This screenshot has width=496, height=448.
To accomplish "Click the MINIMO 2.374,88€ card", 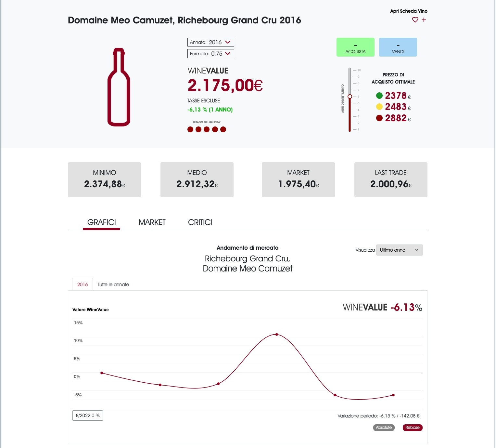I will 104,180.
